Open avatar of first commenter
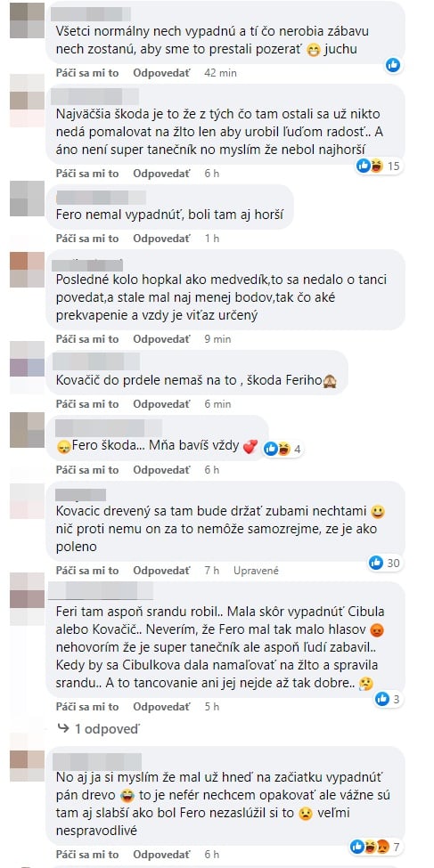The height and width of the screenshot is (868, 434). click(27, 20)
